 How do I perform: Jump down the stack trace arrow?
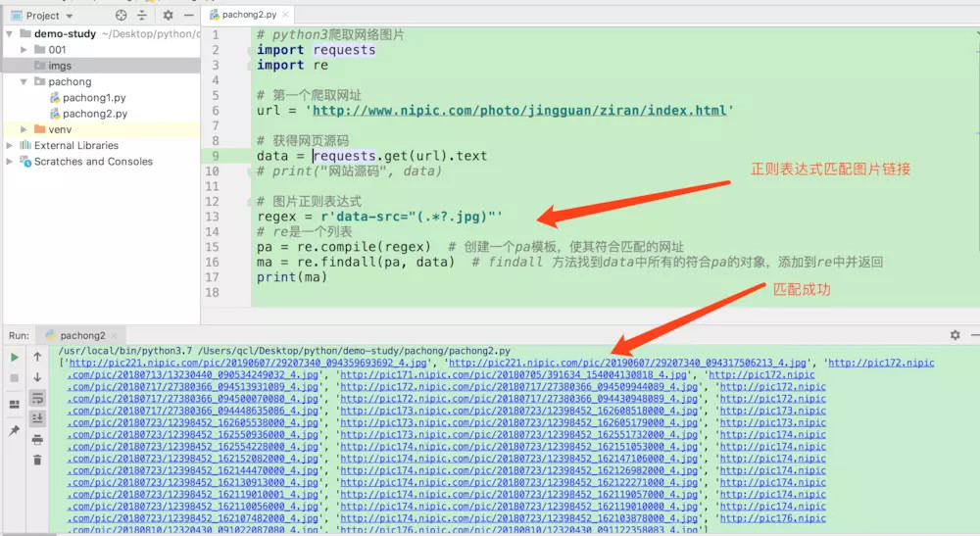pos(37,377)
